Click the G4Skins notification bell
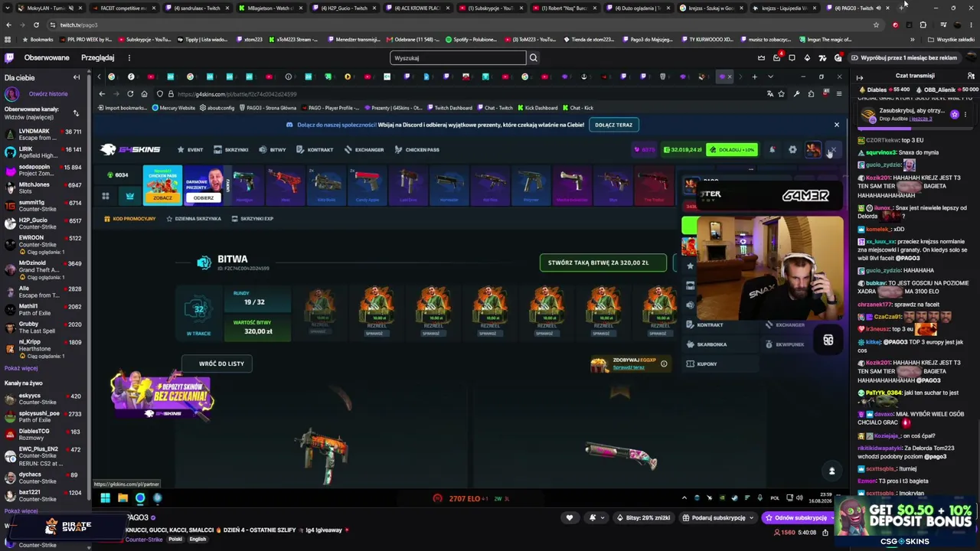980x551 pixels. pos(773,150)
